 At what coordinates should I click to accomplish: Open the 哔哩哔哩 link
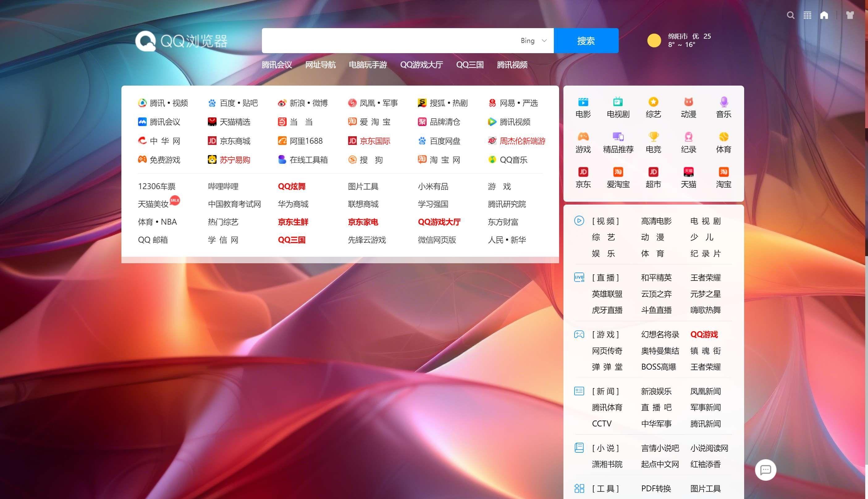click(x=223, y=186)
